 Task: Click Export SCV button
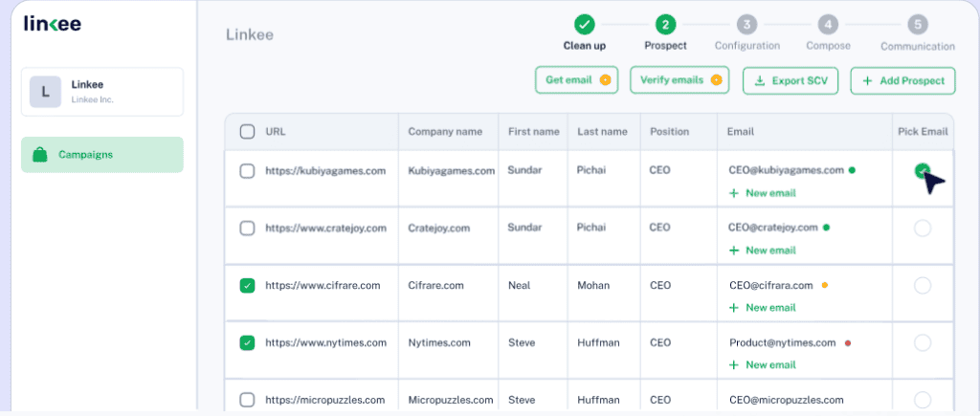coord(791,80)
